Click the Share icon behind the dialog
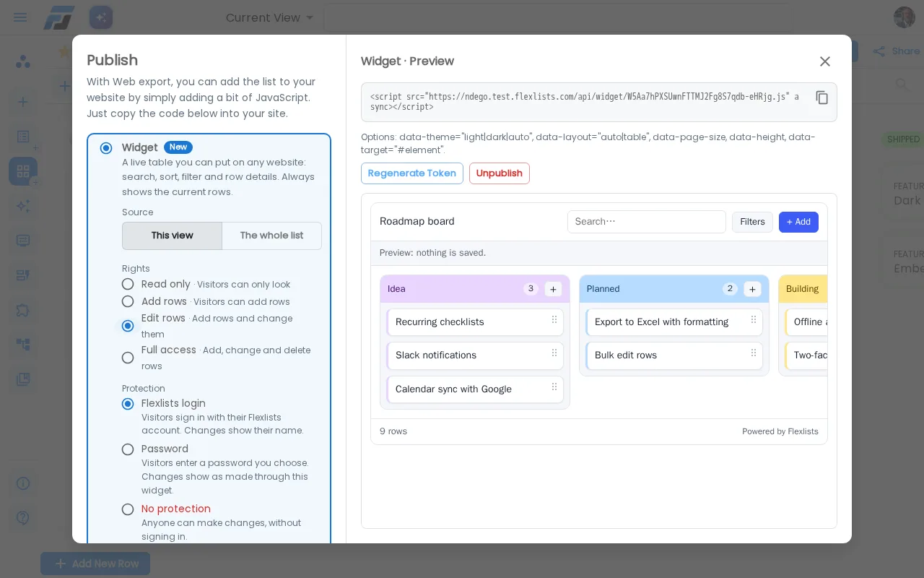924x578 pixels. [879, 51]
